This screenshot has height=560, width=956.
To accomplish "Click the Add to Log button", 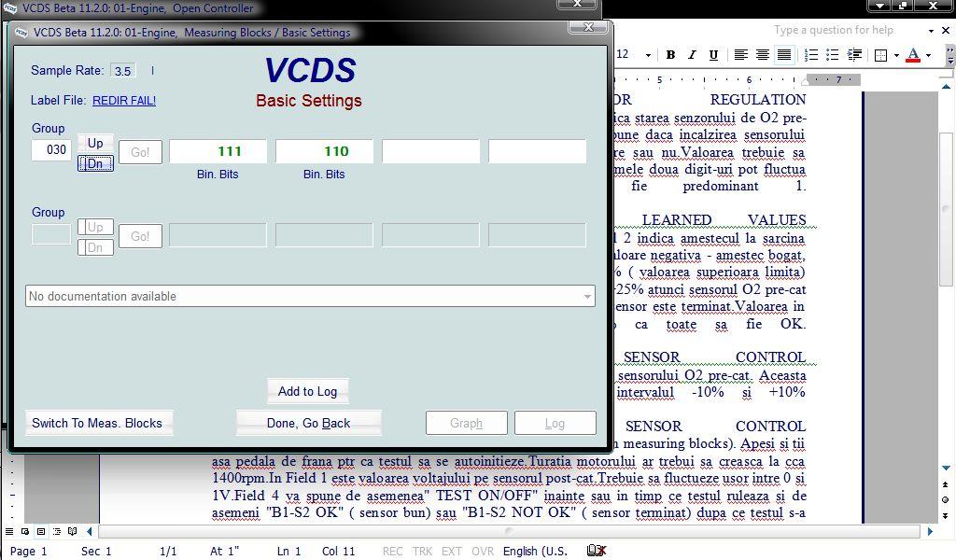I will [308, 391].
